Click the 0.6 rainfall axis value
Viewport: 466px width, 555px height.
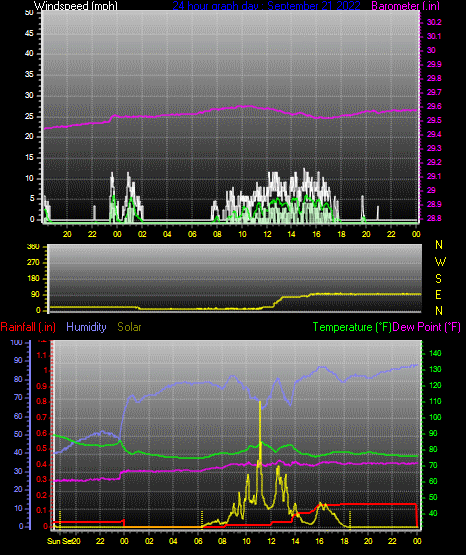(x=42, y=433)
